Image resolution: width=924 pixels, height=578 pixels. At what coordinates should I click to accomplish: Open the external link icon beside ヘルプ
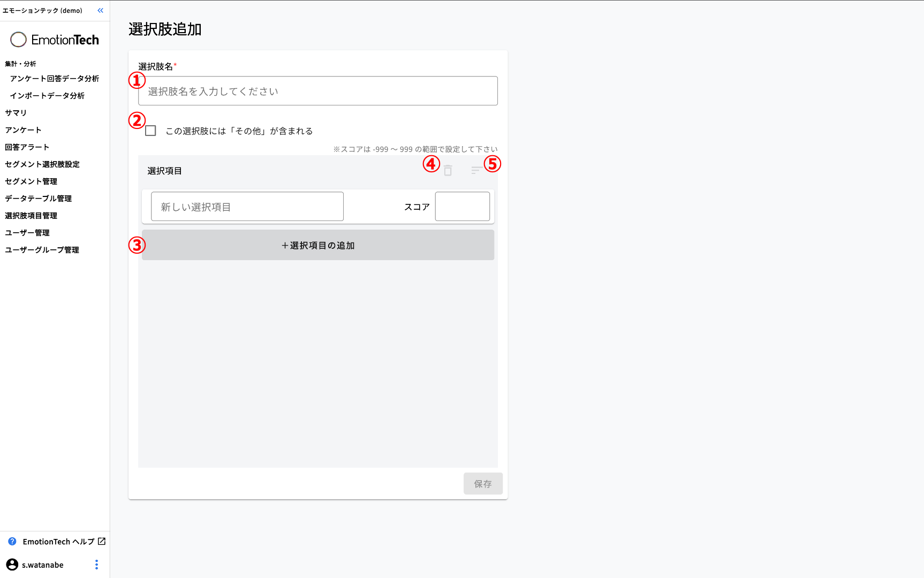tap(102, 542)
